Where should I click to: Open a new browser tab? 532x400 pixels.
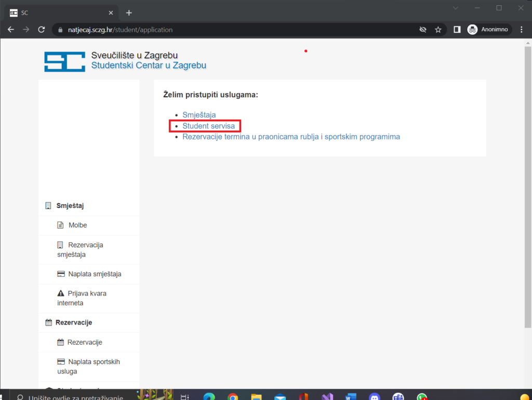pyautogui.click(x=129, y=12)
